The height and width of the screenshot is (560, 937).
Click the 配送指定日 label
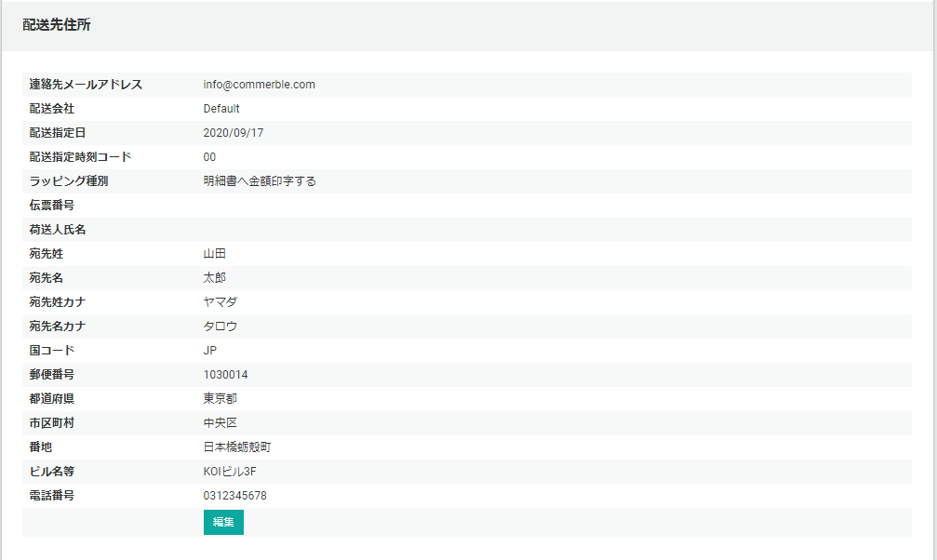(58, 133)
